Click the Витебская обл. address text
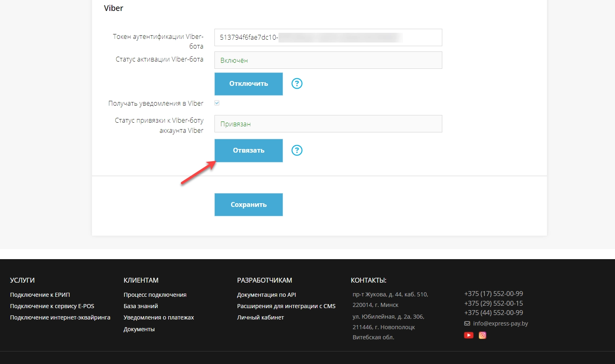 (373, 337)
